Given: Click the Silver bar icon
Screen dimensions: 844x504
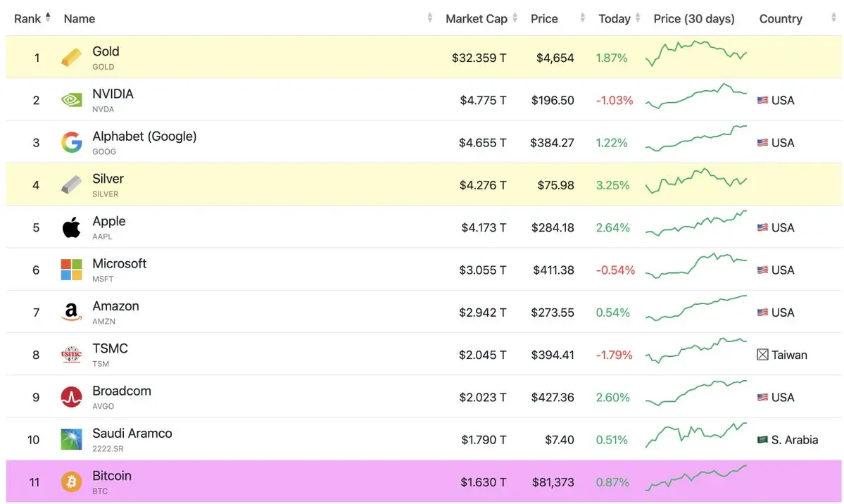Looking at the screenshot, I should (71, 184).
